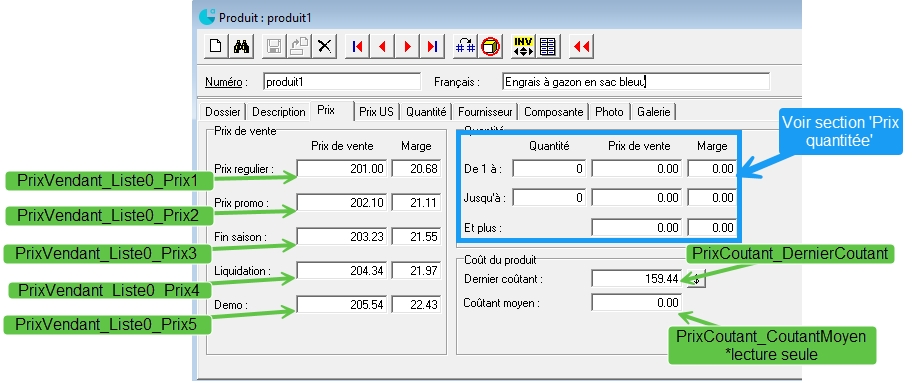Open the INV inventory icon
This screenshot has width=905, height=381.
click(x=522, y=47)
